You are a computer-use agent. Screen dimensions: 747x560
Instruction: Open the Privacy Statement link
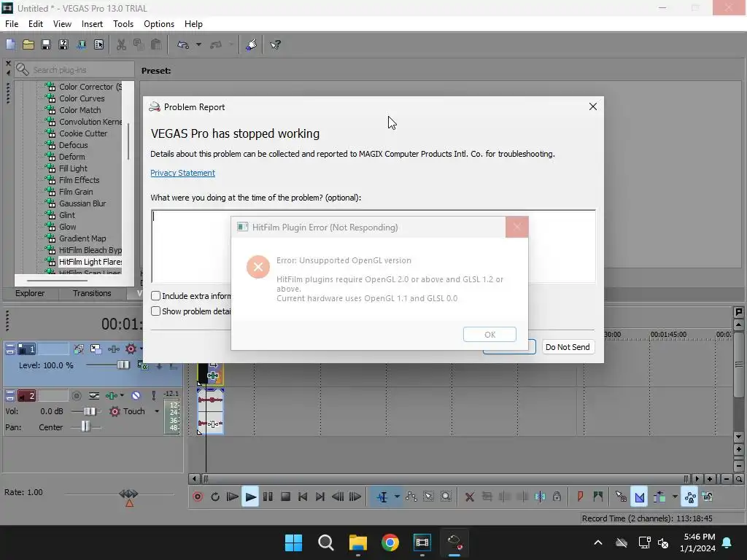click(182, 173)
